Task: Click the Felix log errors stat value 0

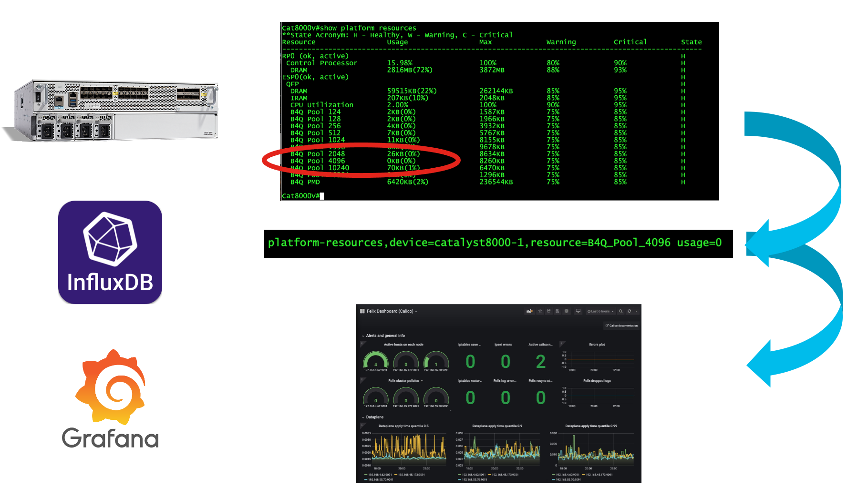Action: point(506,397)
